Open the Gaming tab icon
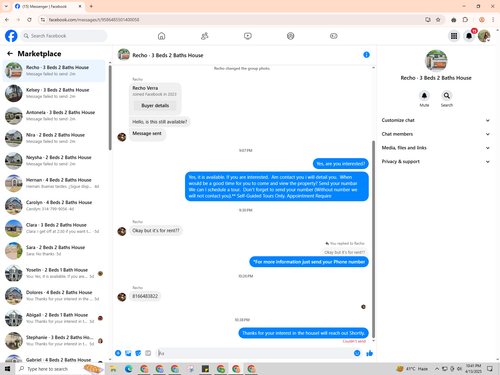500x375 pixels. [x=334, y=36]
